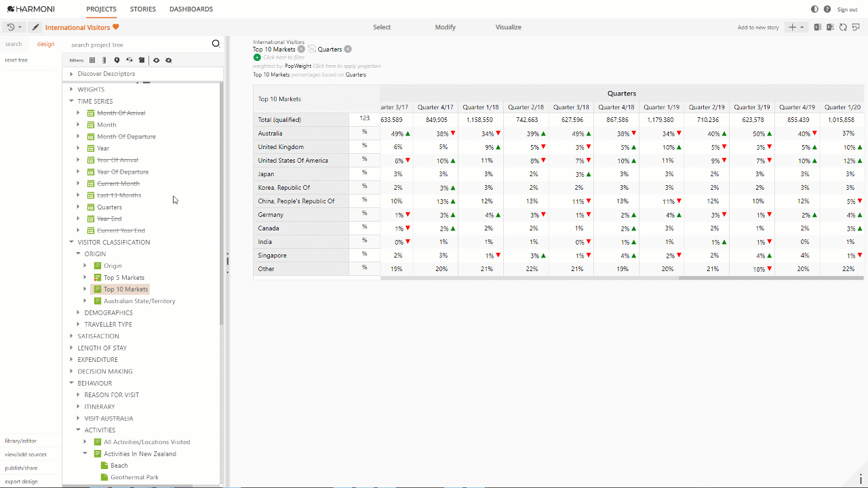Screen dimensions: 868x488
Task: Click the 123 count toggle in Total row
Action: (365, 119)
